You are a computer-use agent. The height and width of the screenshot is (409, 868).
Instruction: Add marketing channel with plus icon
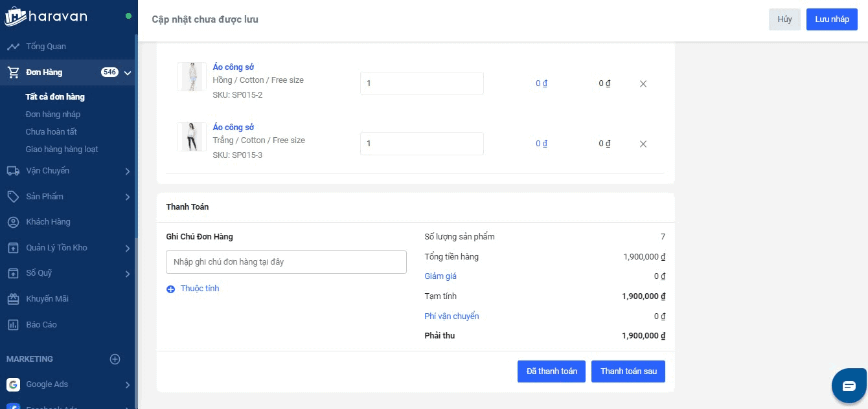115,359
